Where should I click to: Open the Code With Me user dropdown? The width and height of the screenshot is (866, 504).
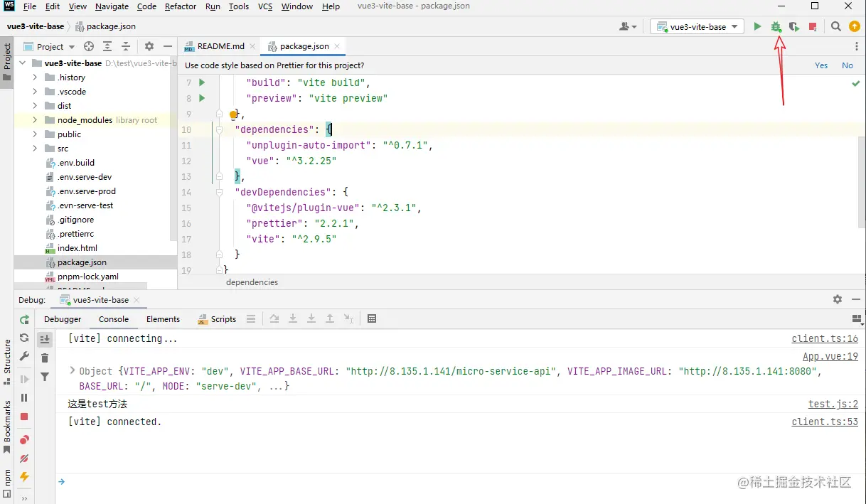(629, 26)
